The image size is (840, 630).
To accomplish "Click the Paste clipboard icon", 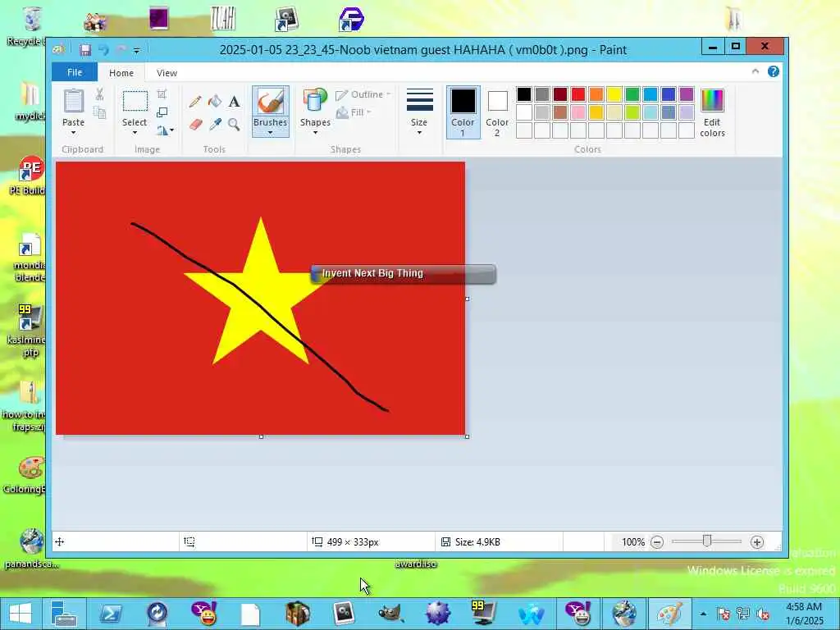I will pyautogui.click(x=73, y=101).
